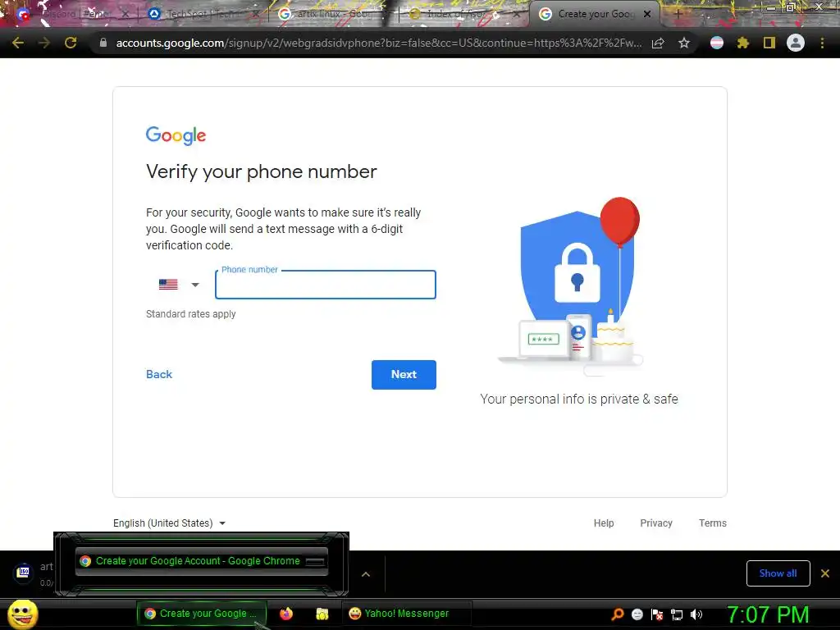Reload the page with the refresh icon
Screen dimensions: 840x630
point(71,43)
